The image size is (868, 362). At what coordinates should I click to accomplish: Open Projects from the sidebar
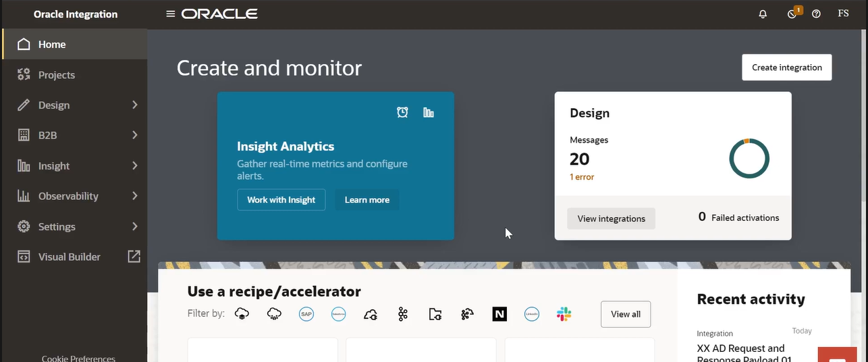point(74,75)
